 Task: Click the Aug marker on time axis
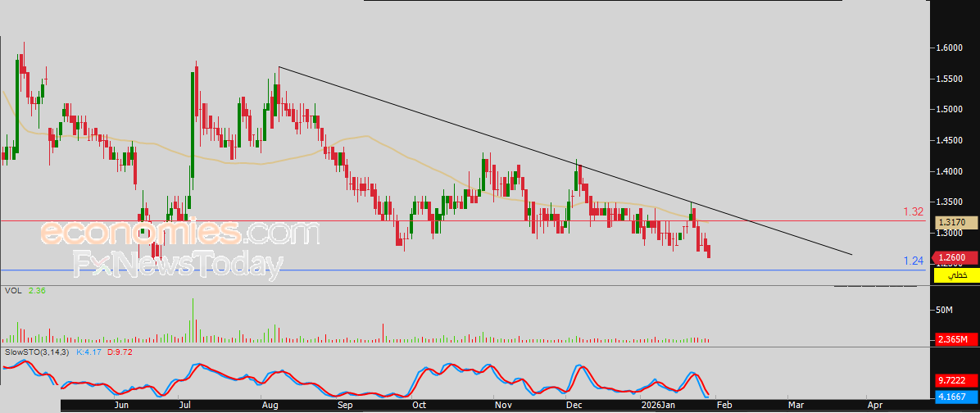(x=270, y=405)
